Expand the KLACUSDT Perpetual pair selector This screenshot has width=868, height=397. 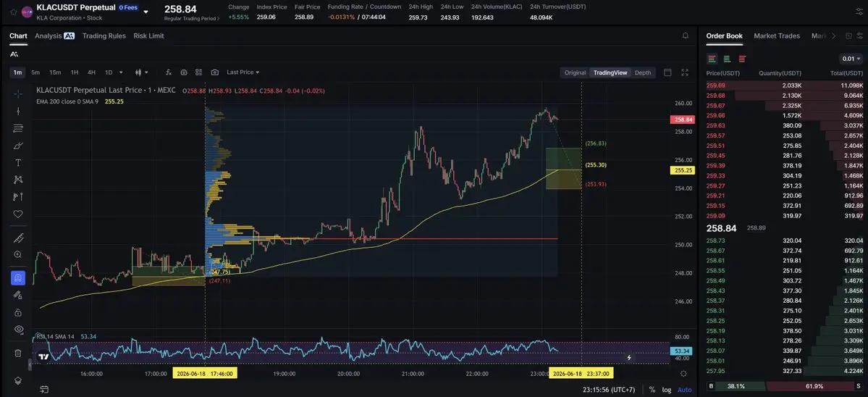146,11
